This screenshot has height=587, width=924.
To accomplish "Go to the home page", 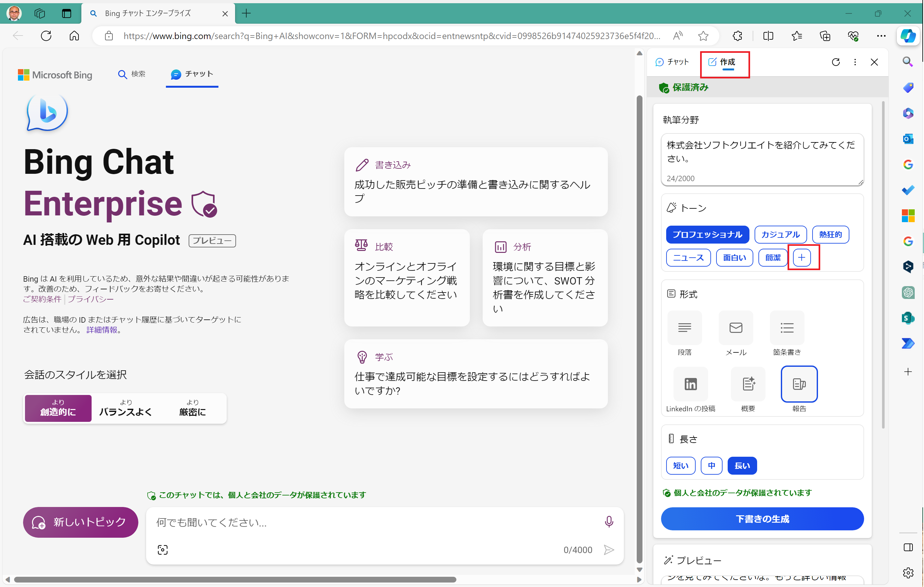I will point(74,36).
